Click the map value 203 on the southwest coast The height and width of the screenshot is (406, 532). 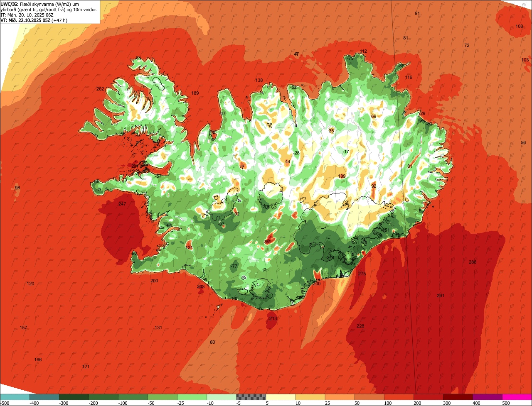pos(201,286)
